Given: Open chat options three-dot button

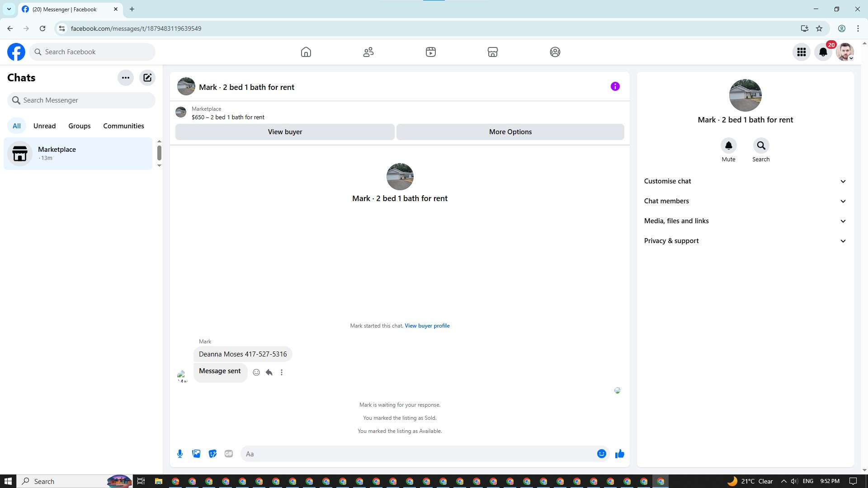Looking at the screenshot, I should click(126, 78).
